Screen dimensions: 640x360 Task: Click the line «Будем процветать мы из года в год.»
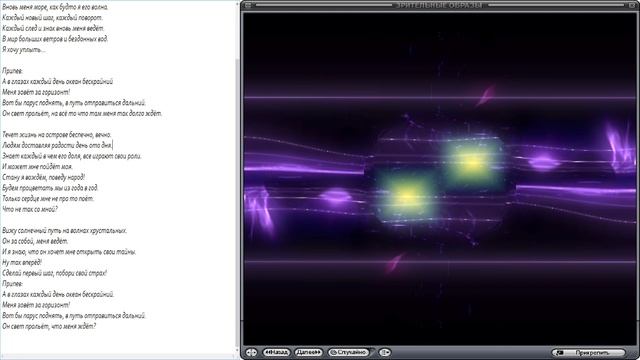50,187
